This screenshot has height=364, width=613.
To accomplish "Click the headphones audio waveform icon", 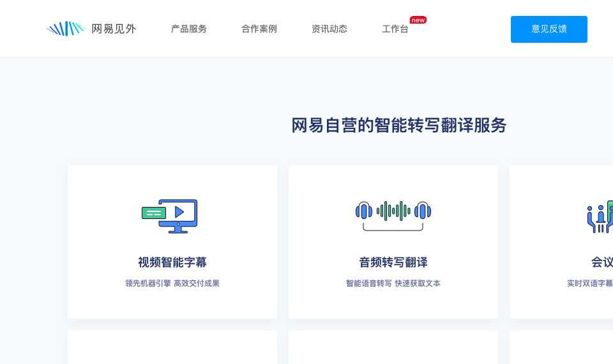I will click(x=393, y=216).
